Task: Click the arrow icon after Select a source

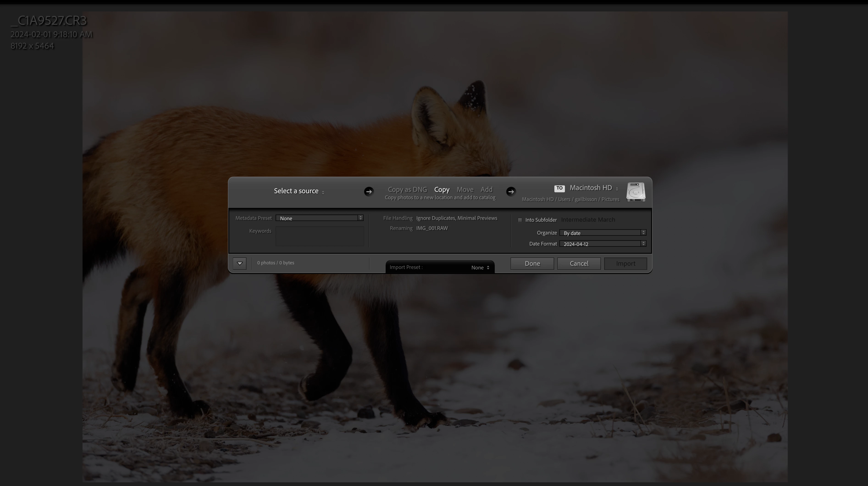Action: coord(369,192)
